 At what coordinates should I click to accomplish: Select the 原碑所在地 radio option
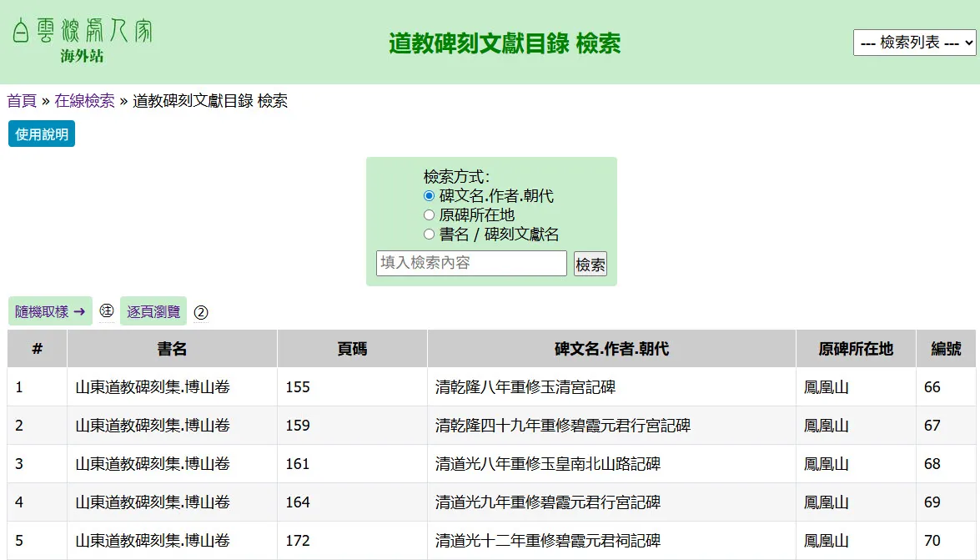point(430,215)
